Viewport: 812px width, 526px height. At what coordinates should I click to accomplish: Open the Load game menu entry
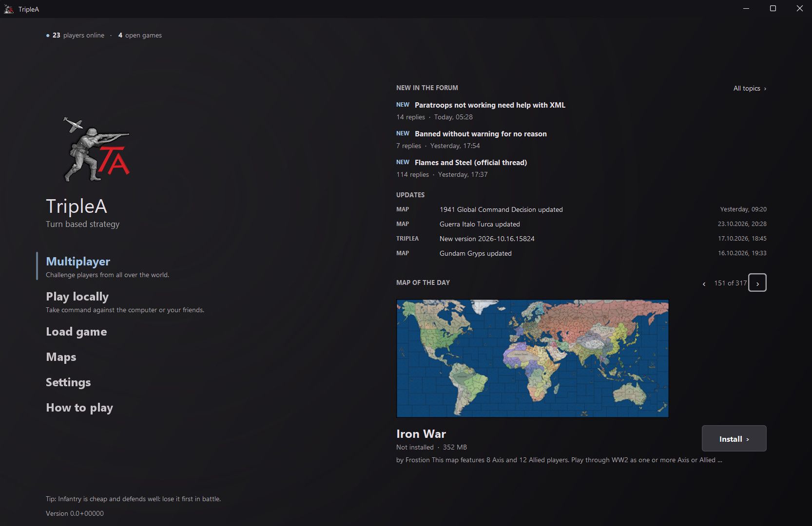(77, 332)
